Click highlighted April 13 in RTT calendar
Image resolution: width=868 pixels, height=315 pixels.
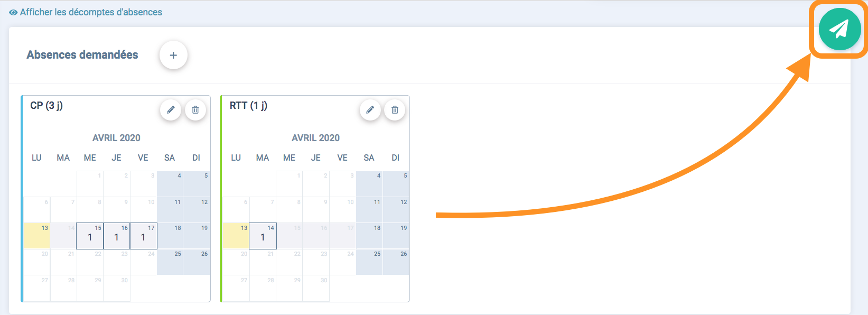[x=236, y=236]
